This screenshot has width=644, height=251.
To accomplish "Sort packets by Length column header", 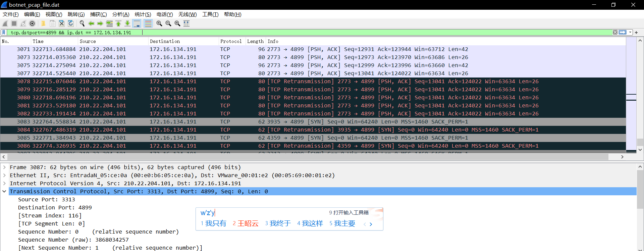I will point(256,41).
